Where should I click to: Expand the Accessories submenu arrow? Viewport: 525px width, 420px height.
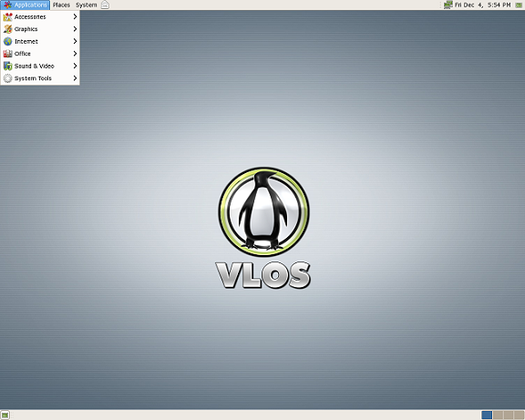tap(75, 16)
